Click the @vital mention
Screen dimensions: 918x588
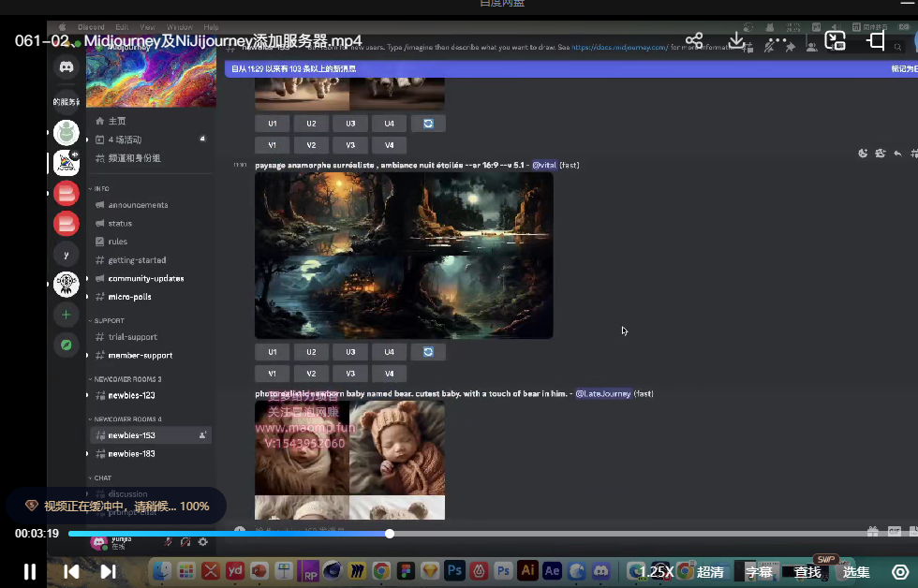tap(544, 165)
